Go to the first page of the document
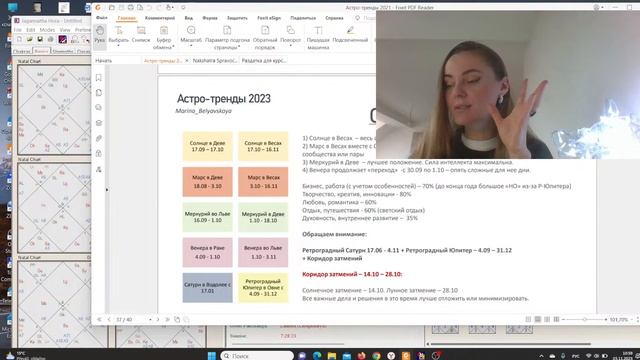 (x=99, y=320)
